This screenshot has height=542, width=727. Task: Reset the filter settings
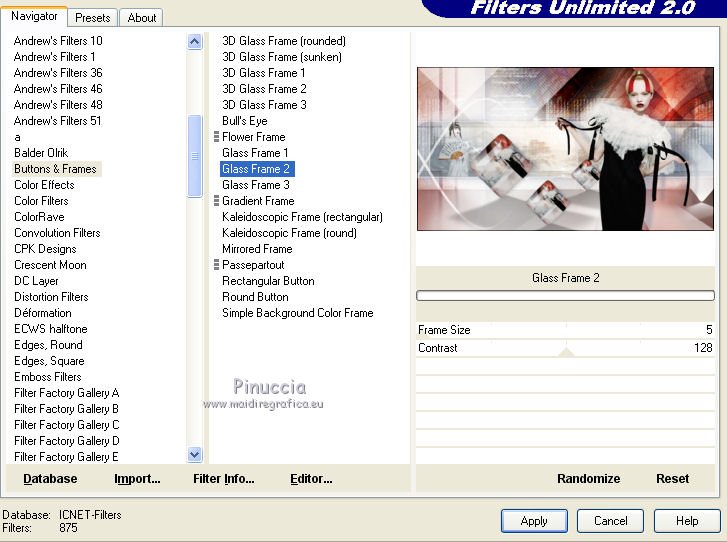(x=672, y=478)
